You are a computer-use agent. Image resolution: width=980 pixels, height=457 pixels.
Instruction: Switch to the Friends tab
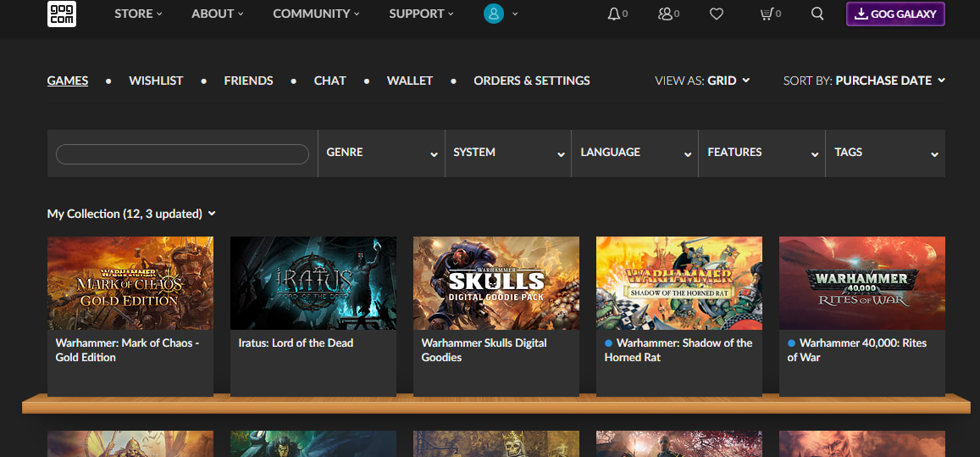coord(249,81)
